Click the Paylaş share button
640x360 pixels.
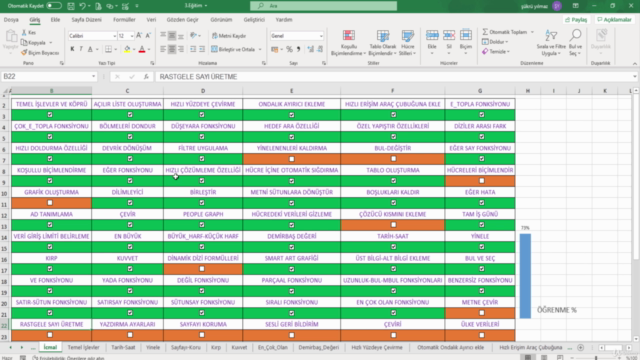click(576, 20)
